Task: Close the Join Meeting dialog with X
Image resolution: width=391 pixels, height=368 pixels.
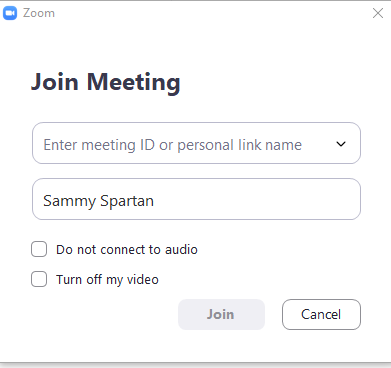Action: (x=378, y=13)
